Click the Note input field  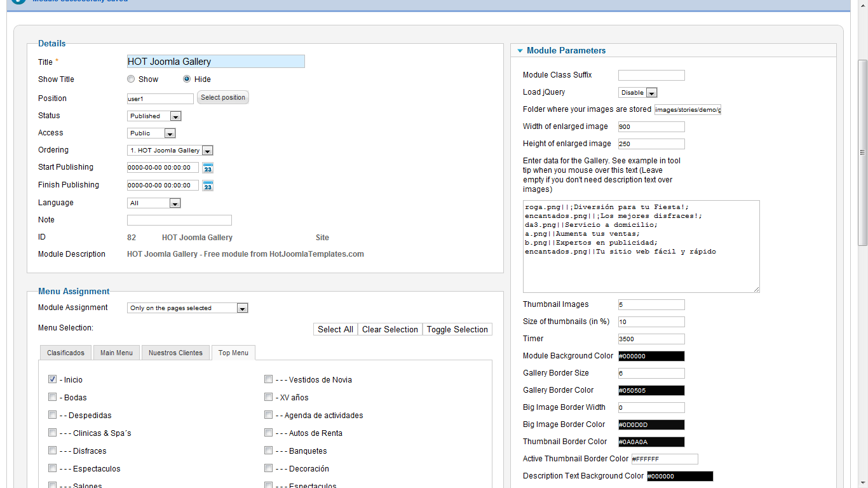(179, 220)
